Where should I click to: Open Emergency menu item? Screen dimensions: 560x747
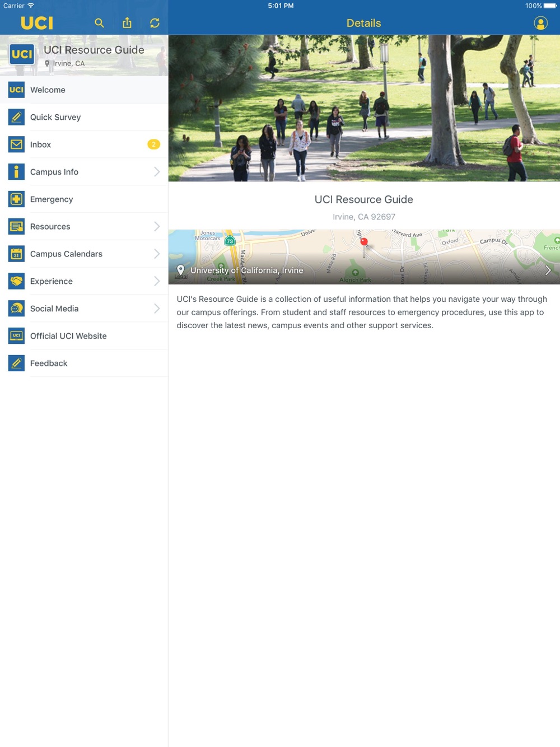84,199
